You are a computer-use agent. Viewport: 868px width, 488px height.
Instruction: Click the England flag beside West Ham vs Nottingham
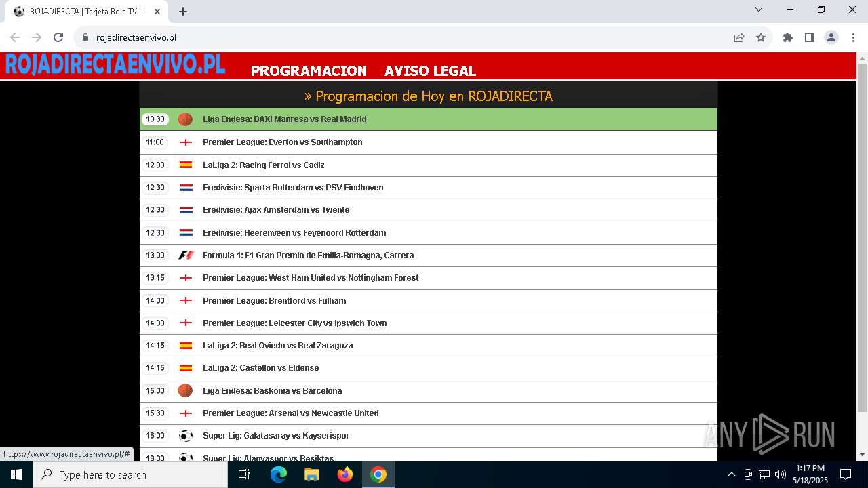(x=185, y=278)
